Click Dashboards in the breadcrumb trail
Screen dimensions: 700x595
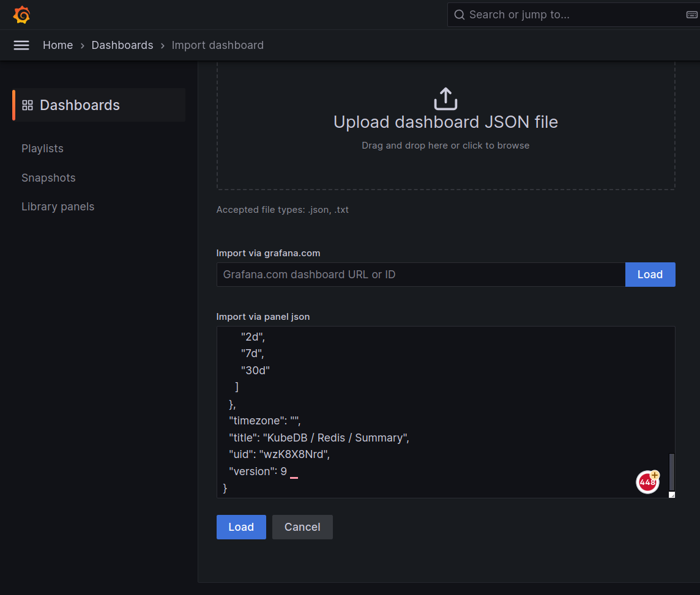pyautogui.click(x=122, y=45)
